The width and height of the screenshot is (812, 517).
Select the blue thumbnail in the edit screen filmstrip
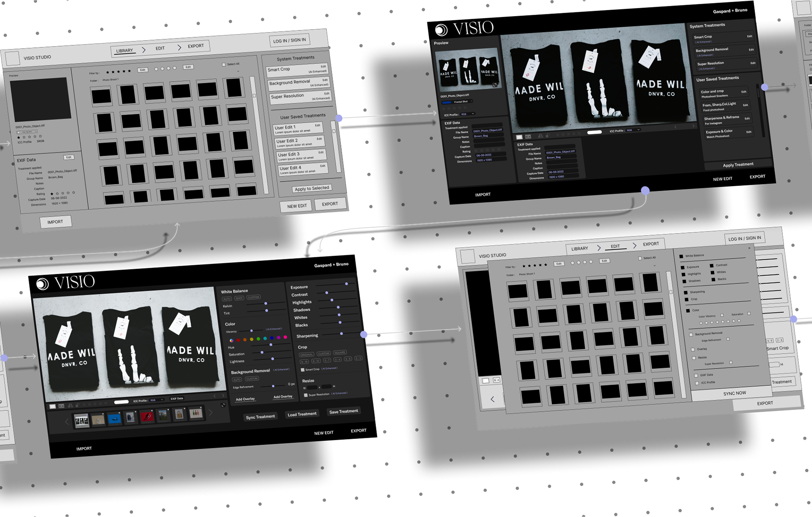click(114, 419)
